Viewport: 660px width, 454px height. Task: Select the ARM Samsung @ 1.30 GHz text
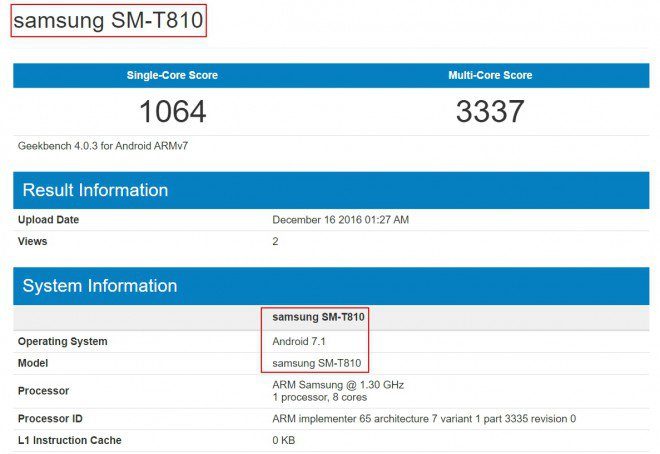click(338, 384)
